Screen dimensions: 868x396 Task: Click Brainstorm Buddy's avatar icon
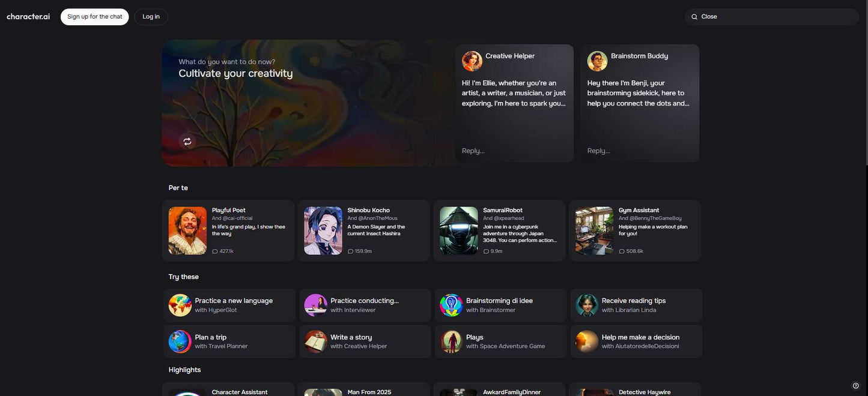pos(597,61)
